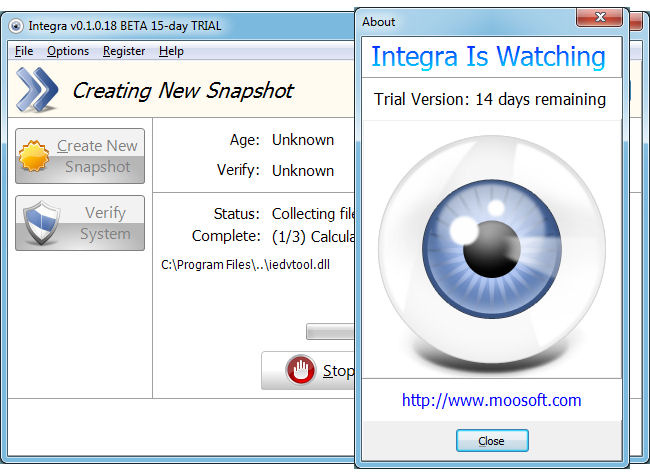Click the 'About' dialog title
Image resolution: width=650 pixels, height=475 pixels.
coord(378,22)
